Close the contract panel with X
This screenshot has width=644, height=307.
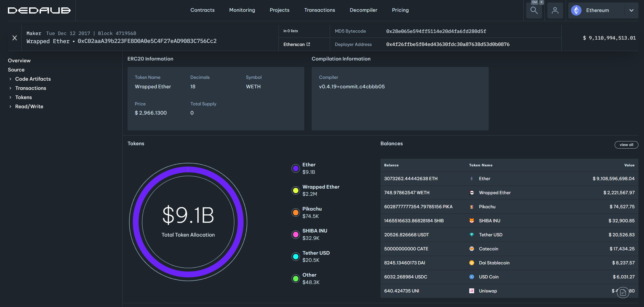tap(15, 38)
